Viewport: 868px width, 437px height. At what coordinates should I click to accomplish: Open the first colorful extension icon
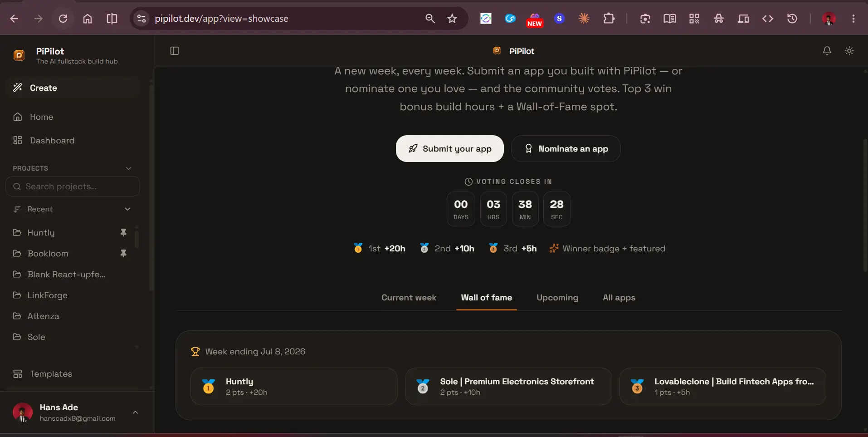coord(486,19)
